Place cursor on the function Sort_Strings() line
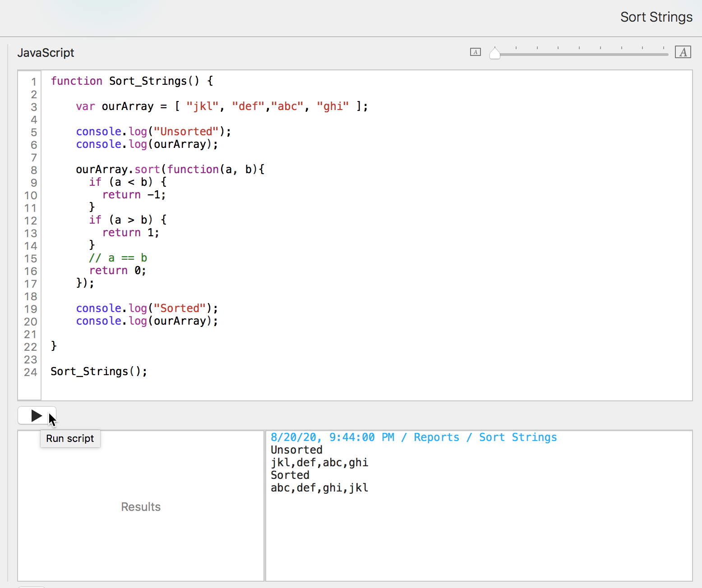This screenshot has width=702, height=588. (132, 81)
